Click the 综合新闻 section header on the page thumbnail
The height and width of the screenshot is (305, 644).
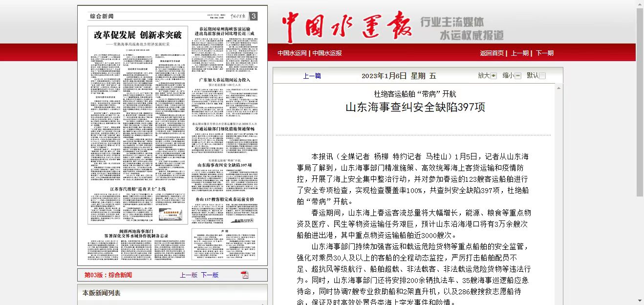[102, 16]
